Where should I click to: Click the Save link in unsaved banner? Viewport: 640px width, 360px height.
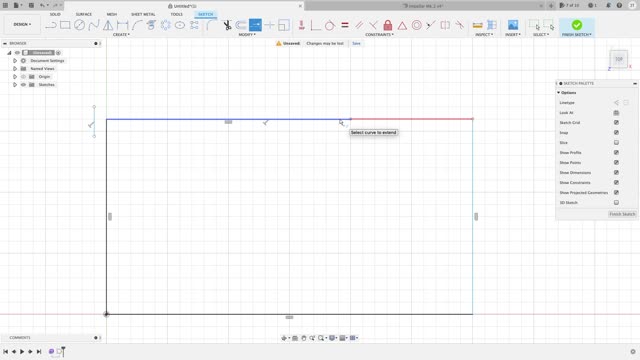click(x=356, y=43)
